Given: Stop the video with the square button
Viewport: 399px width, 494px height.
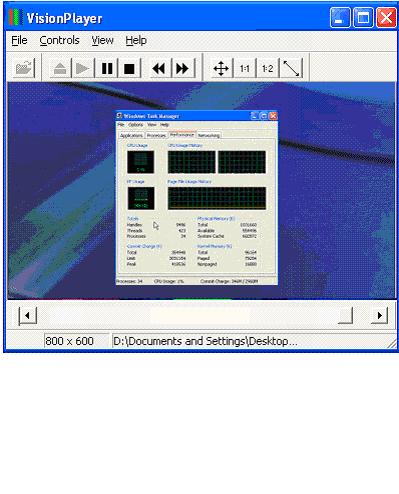Looking at the screenshot, I should click(129, 68).
